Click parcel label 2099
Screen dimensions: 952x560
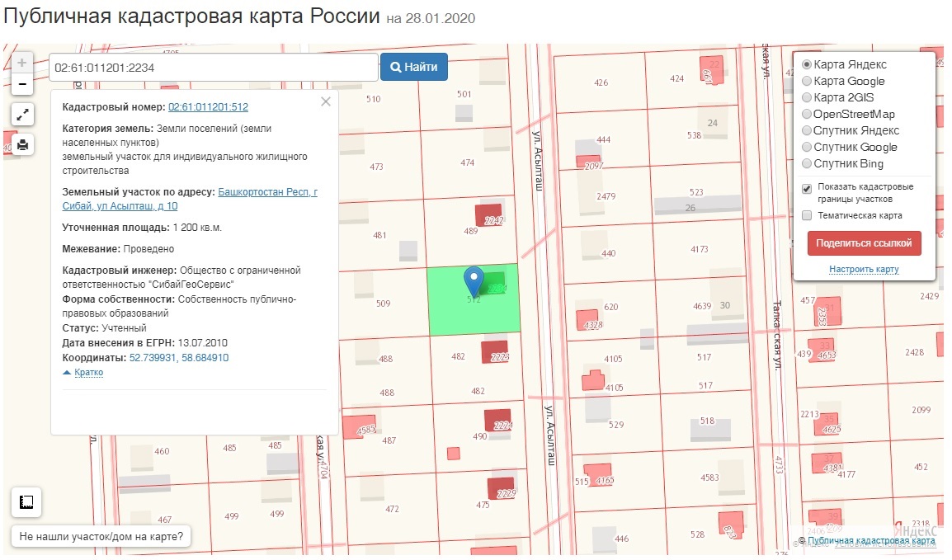[x=921, y=410]
